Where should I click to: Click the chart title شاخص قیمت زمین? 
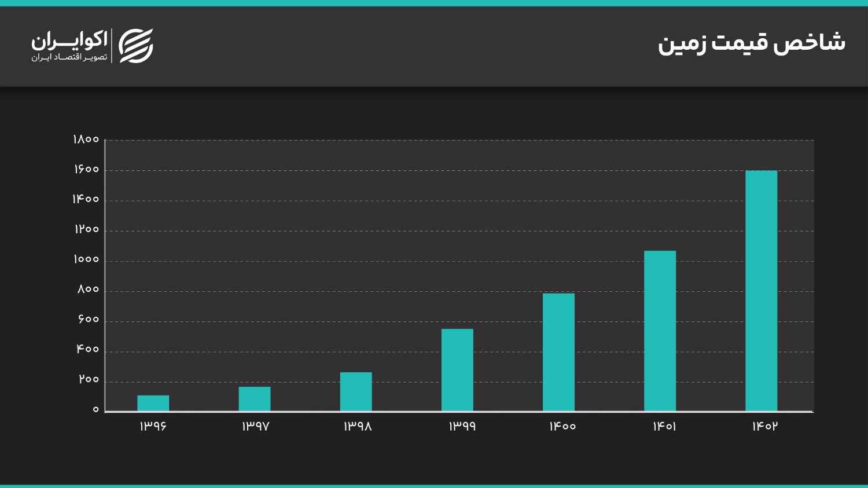pyautogui.click(x=751, y=43)
